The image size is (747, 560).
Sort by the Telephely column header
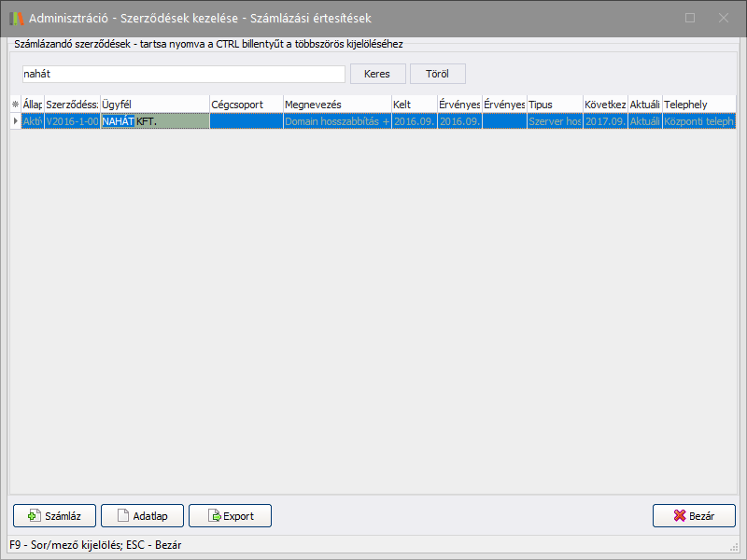click(698, 105)
